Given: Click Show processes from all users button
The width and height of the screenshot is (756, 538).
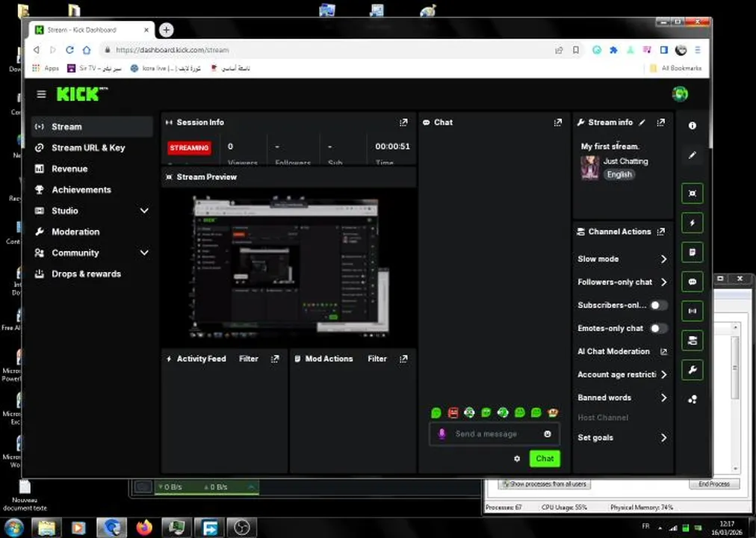Looking at the screenshot, I should tap(545, 484).
